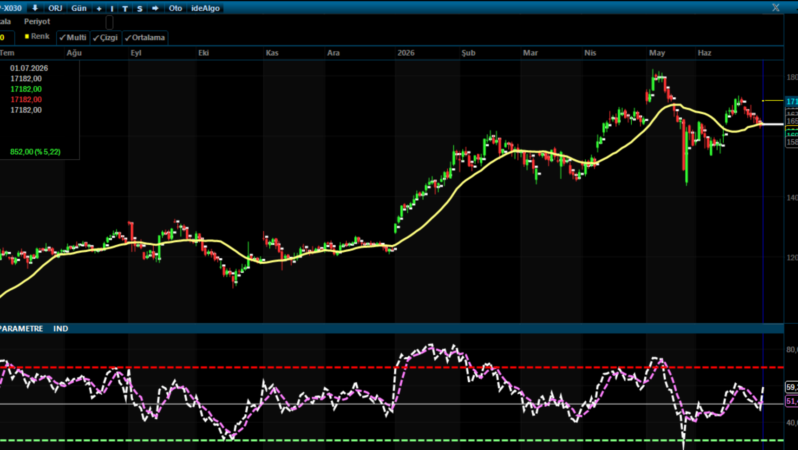Image resolution: width=798 pixels, height=450 pixels.
Task: Click the Oto button
Action: 175,9
